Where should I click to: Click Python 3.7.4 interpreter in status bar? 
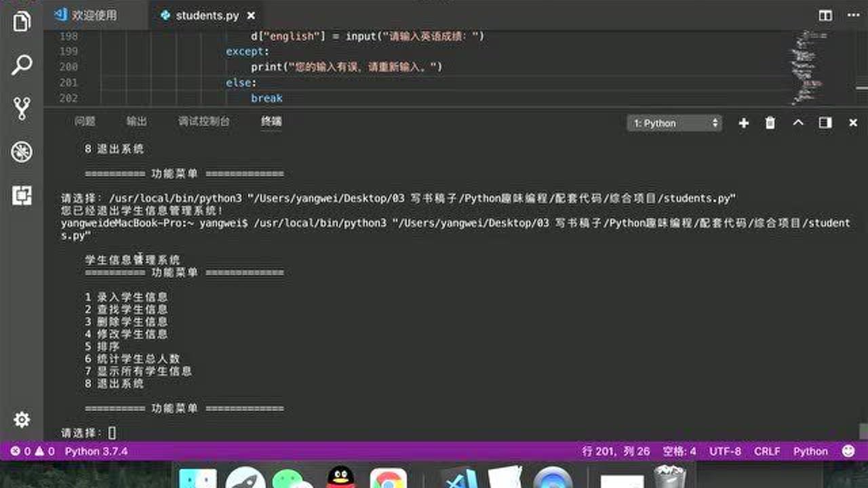click(x=97, y=450)
